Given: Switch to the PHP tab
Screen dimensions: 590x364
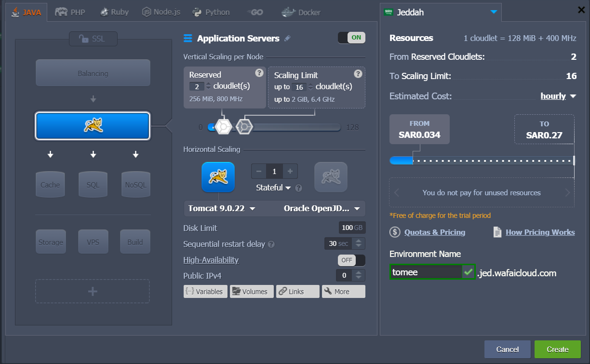Looking at the screenshot, I should pos(70,12).
